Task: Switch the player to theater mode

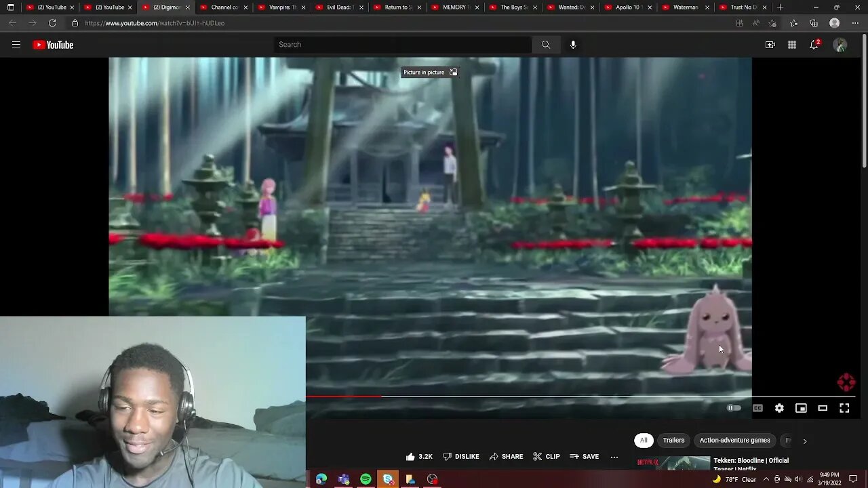Action: pos(823,408)
